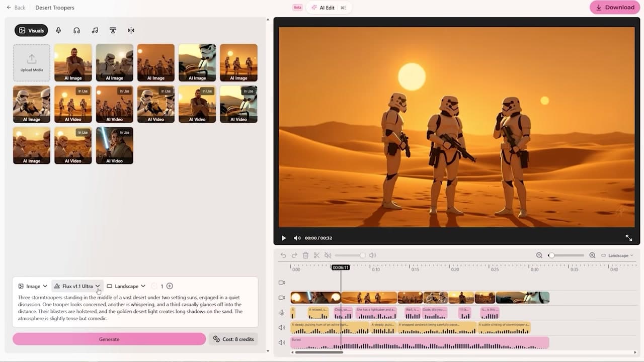644x362 pixels.
Task: Open the prompt Landscape orientation dropdown
Action: click(126, 286)
